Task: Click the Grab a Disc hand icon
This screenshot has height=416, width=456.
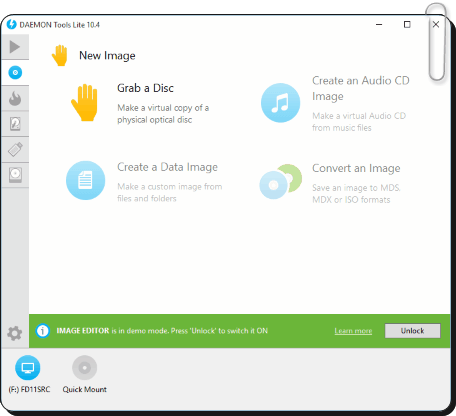Action: [x=85, y=103]
